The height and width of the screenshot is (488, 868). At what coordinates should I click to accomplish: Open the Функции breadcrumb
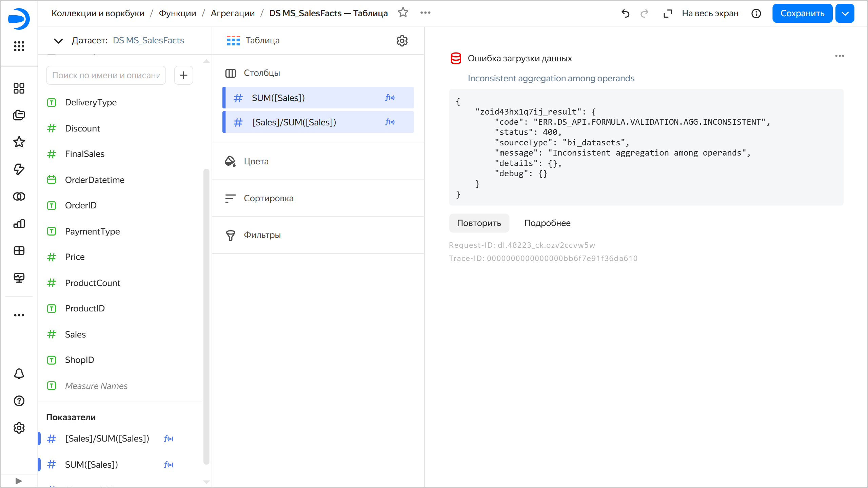point(177,13)
